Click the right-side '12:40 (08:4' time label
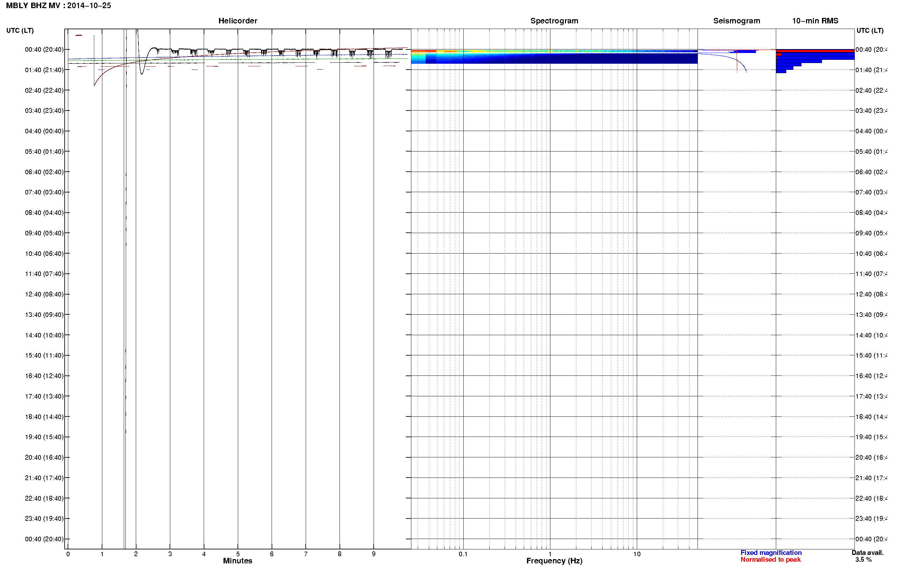This screenshot has width=924, height=578. pos(871,294)
